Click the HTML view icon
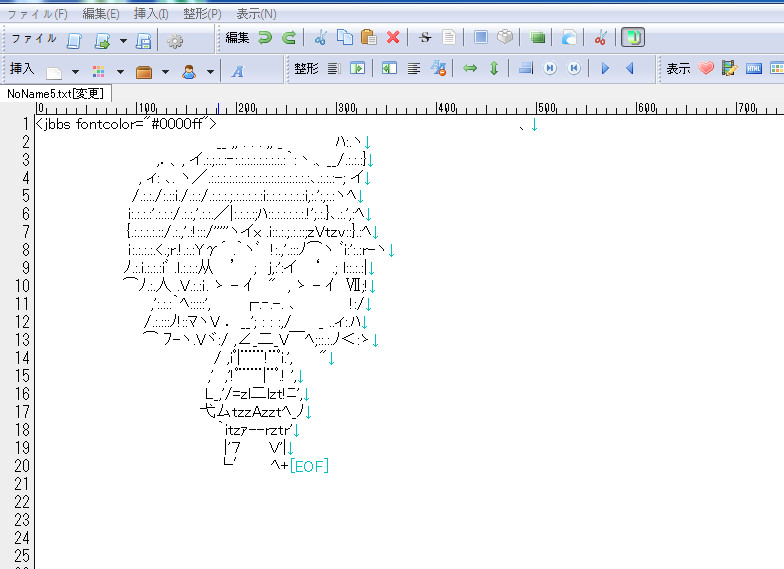The image size is (784, 569). coord(754,69)
